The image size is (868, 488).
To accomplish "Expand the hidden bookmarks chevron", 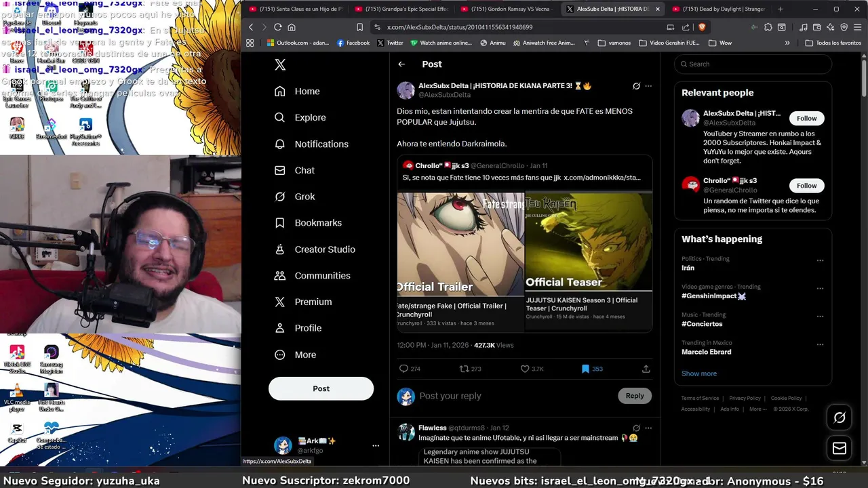I will [x=787, y=43].
